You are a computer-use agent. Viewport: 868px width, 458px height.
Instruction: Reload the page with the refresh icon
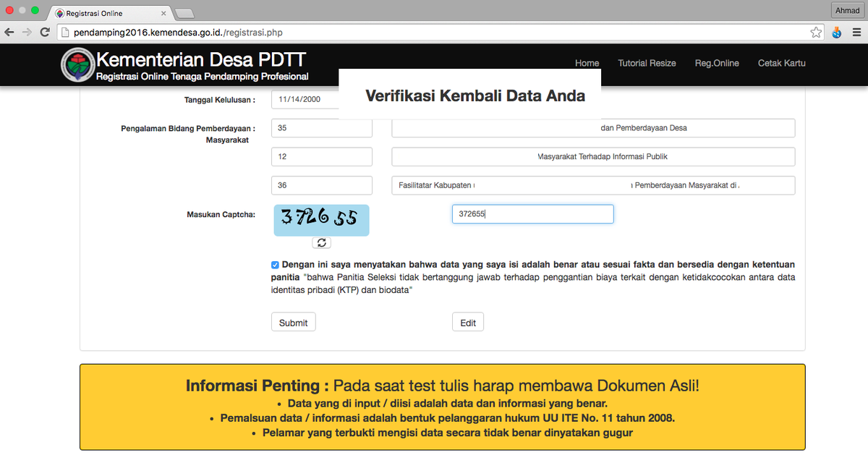(45, 32)
